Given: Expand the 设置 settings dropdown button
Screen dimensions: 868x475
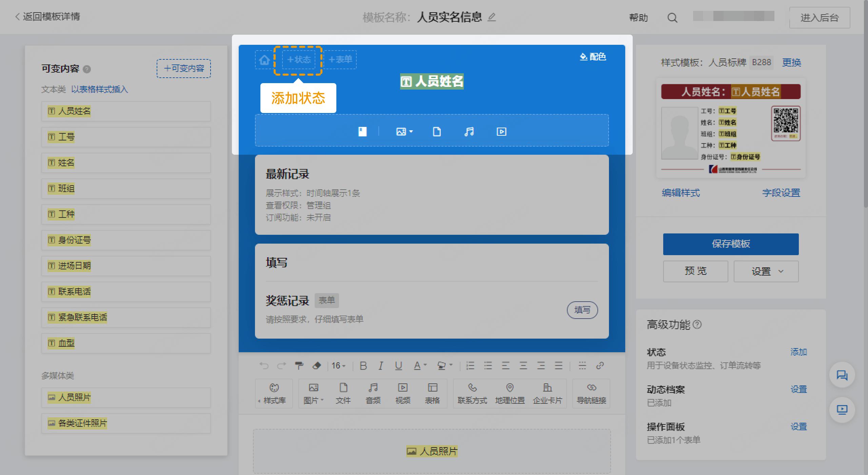Looking at the screenshot, I should 766,271.
